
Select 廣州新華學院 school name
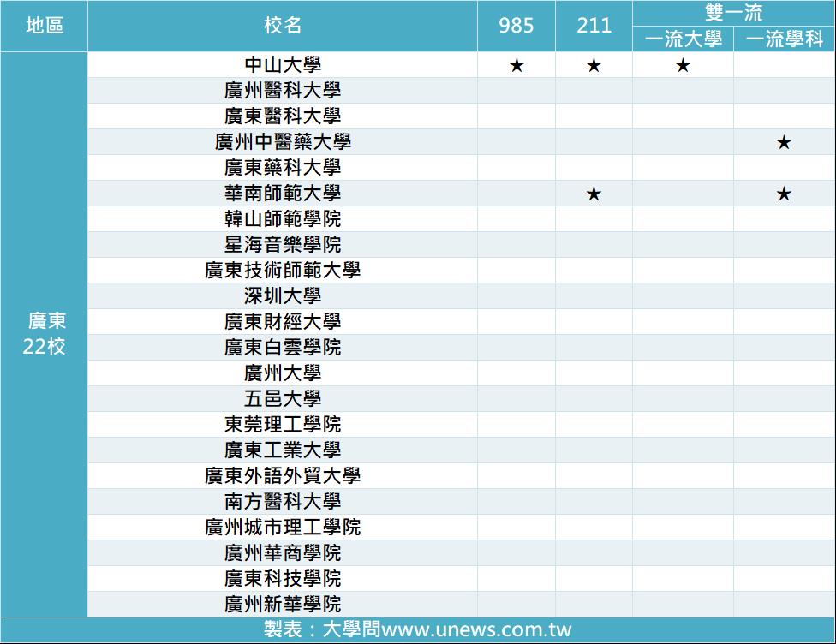point(283,604)
